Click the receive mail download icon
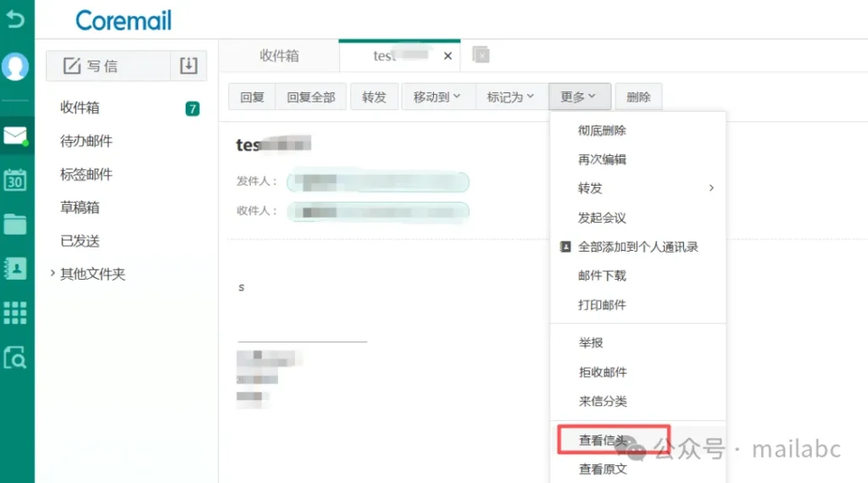868x483 pixels. 188,65
